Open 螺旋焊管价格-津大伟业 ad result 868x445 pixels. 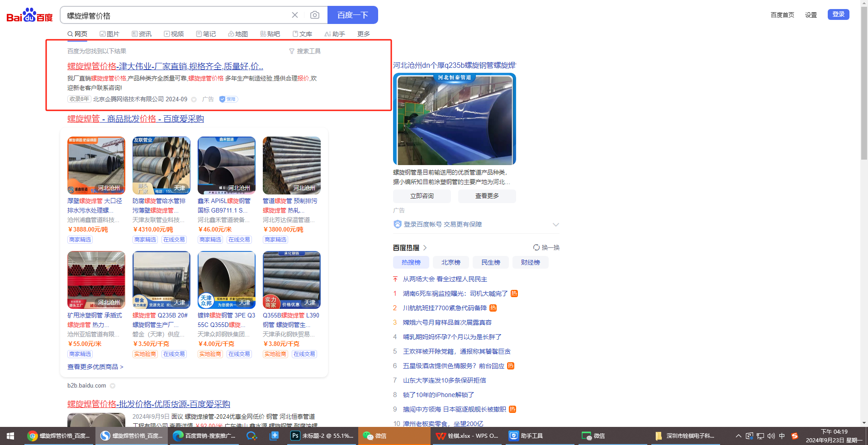[x=165, y=66]
